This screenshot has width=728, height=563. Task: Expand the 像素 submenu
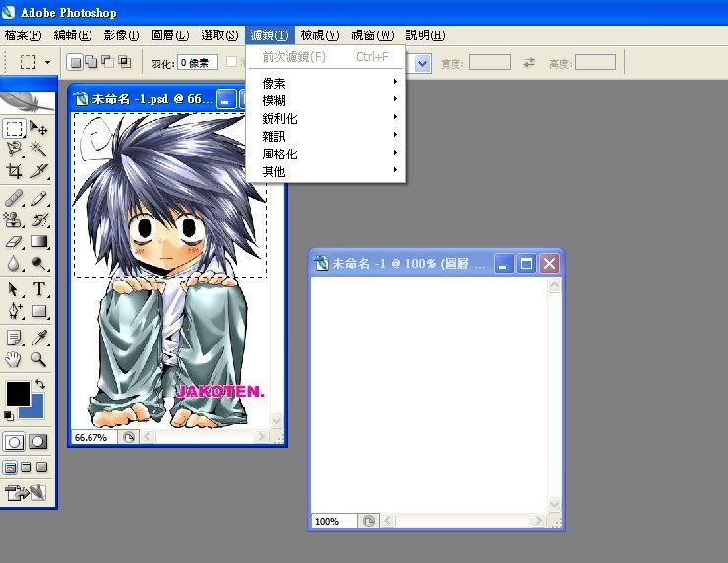click(328, 83)
